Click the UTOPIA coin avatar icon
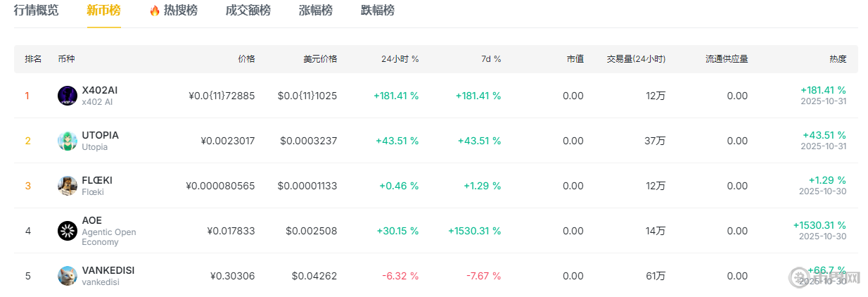Viewport: 868px width, 297px height. (x=67, y=141)
